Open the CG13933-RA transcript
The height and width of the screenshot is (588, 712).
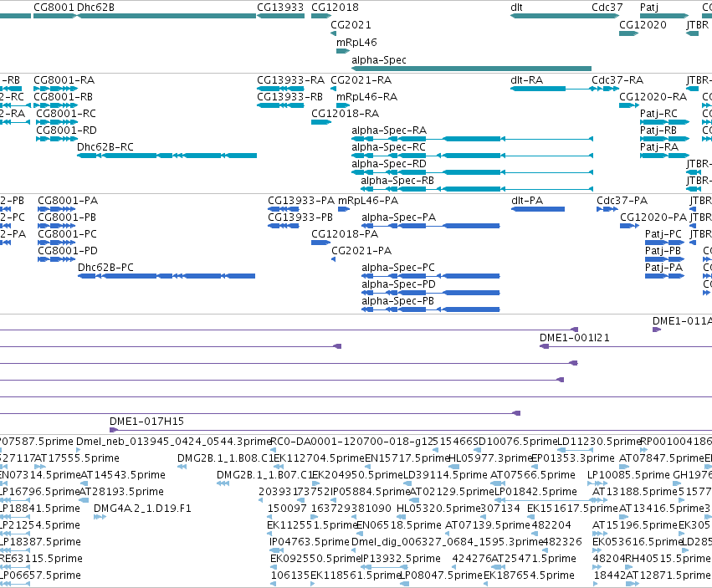point(280,89)
